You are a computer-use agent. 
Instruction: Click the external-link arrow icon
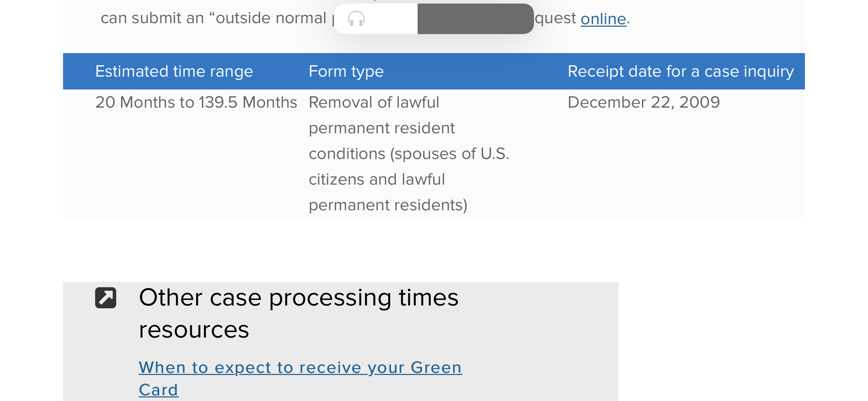coord(106,298)
